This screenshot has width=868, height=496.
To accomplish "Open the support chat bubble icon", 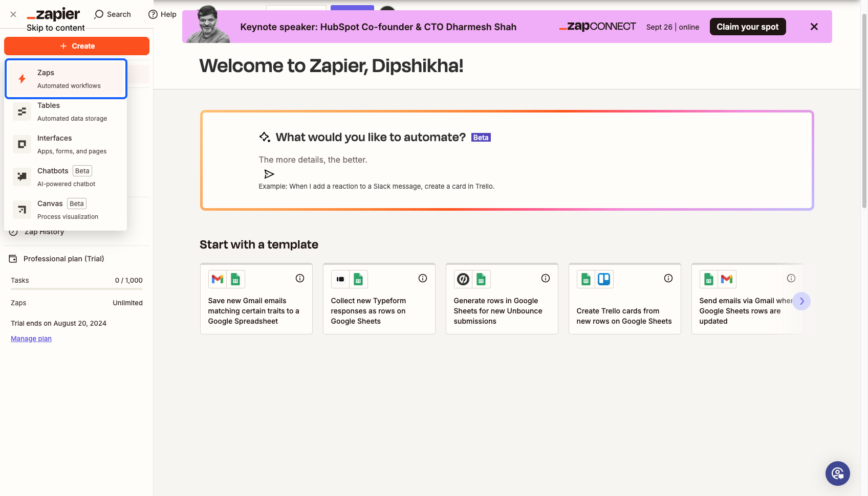I will (x=838, y=474).
